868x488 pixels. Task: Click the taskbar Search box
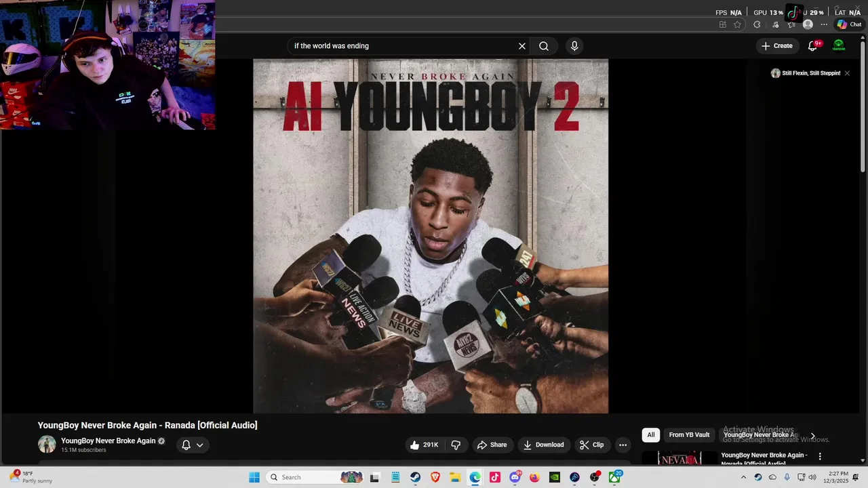315,477
